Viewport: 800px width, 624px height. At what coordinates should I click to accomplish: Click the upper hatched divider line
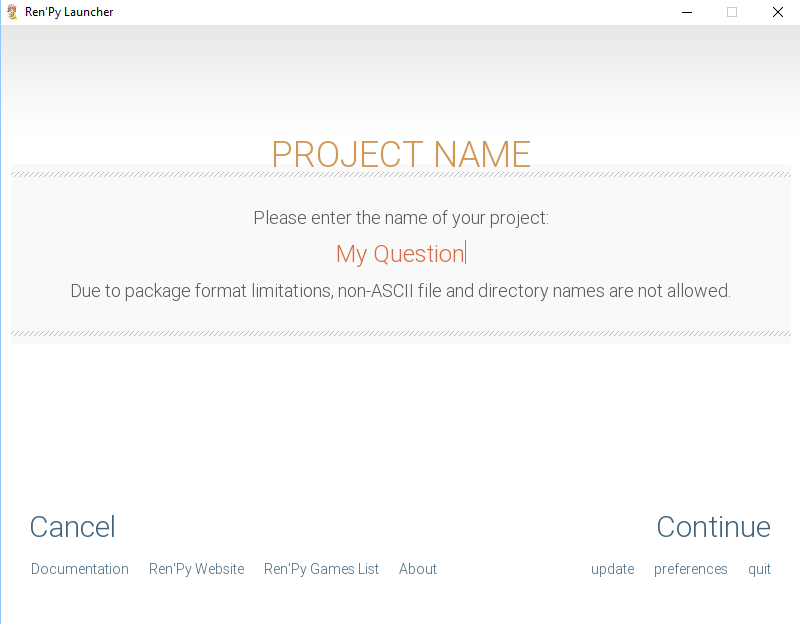click(x=401, y=174)
